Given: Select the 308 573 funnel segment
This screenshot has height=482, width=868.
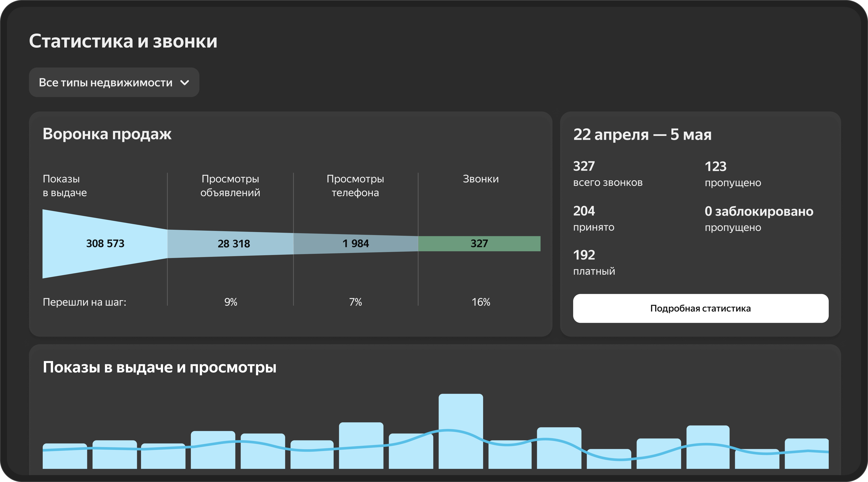Looking at the screenshot, I should click(x=105, y=244).
